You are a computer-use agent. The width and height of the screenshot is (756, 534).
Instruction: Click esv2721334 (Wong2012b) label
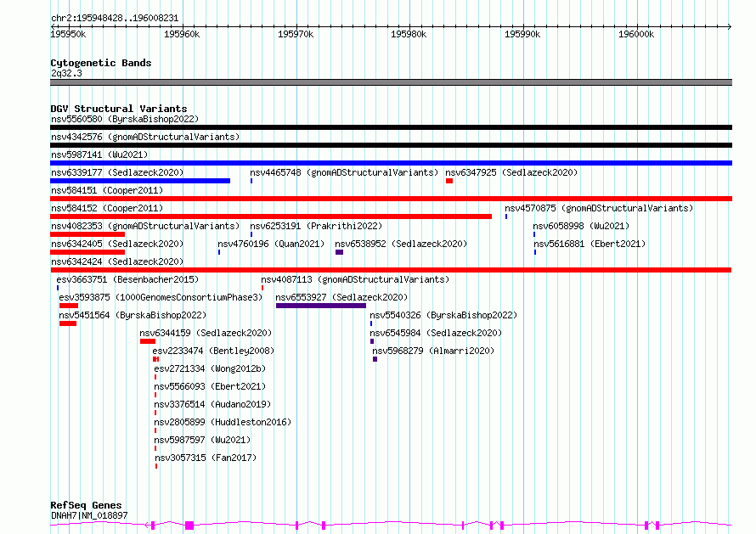coord(210,368)
